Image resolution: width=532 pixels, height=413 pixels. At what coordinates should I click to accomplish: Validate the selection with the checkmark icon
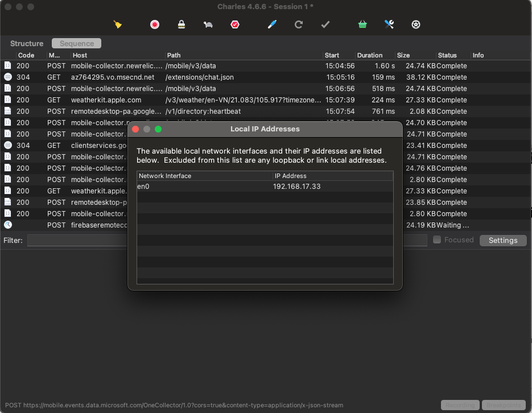pyautogui.click(x=325, y=24)
